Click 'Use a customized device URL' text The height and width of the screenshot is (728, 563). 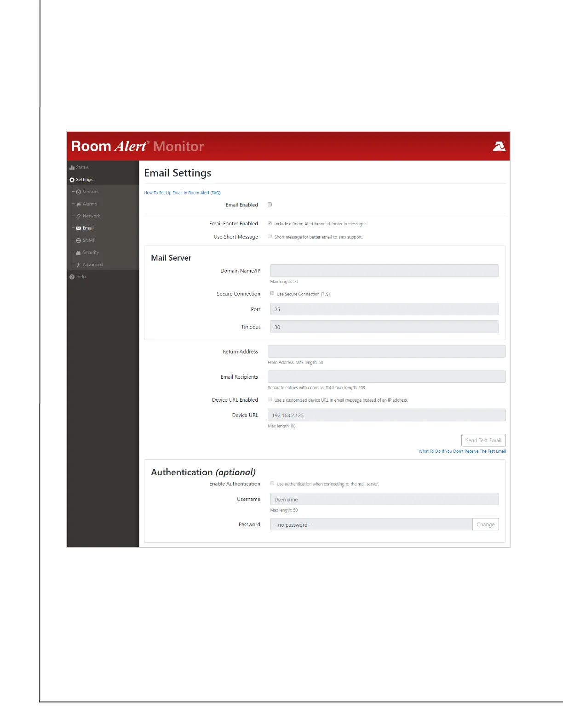click(x=341, y=400)
